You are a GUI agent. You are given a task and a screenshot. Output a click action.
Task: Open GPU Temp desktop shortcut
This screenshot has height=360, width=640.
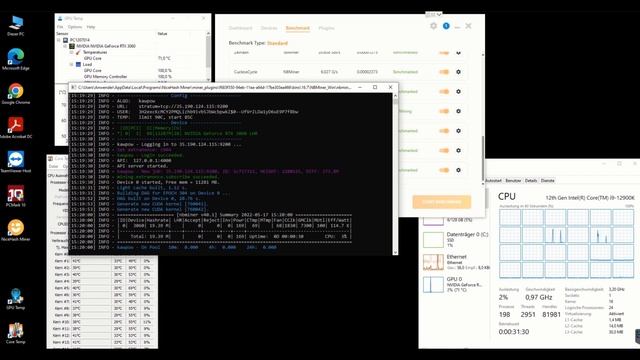(x=16, y=299)
